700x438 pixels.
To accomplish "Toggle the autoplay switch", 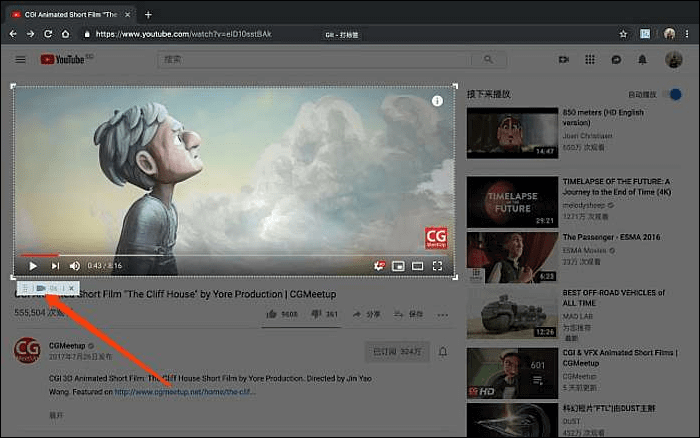I will (x=675, y=94).
